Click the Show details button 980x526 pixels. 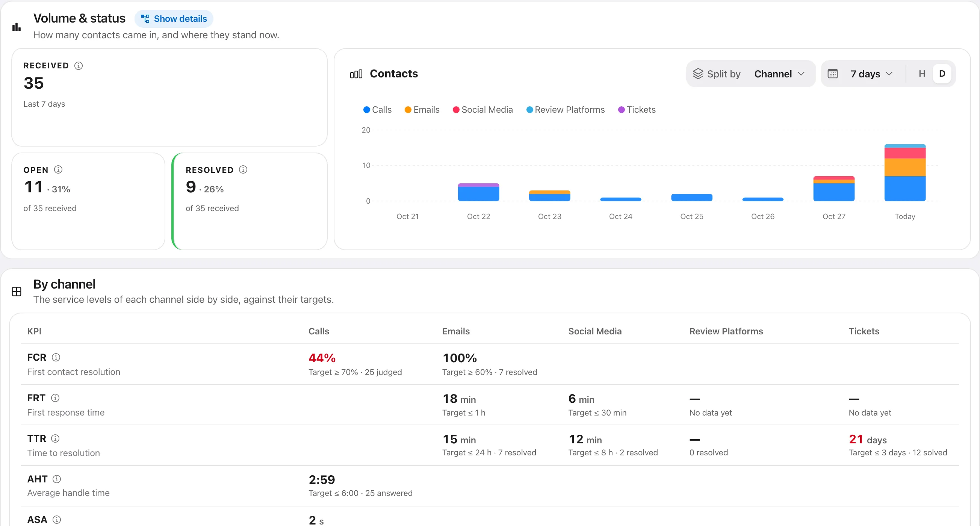(x=174, y=19)
